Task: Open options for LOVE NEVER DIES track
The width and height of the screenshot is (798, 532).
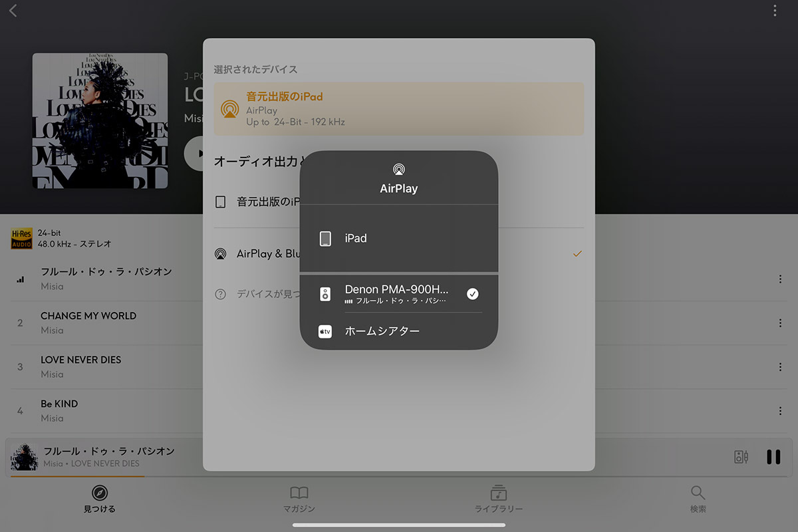Action: click(780, 367)
